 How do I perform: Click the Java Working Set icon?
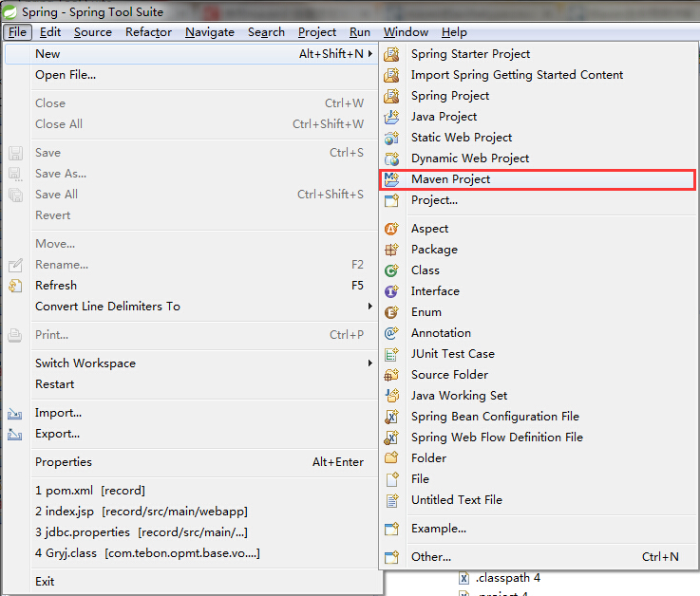tap(391, 396)
